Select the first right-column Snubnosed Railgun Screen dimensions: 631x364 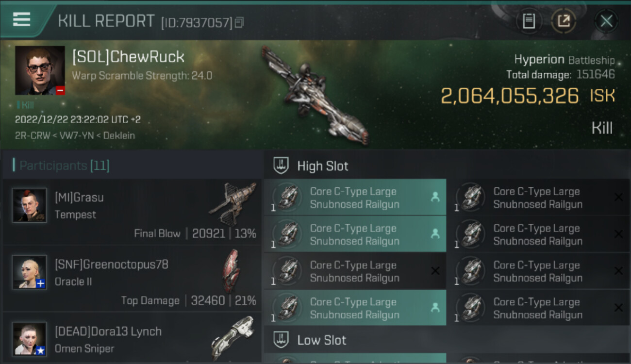[x=539, y=198]
